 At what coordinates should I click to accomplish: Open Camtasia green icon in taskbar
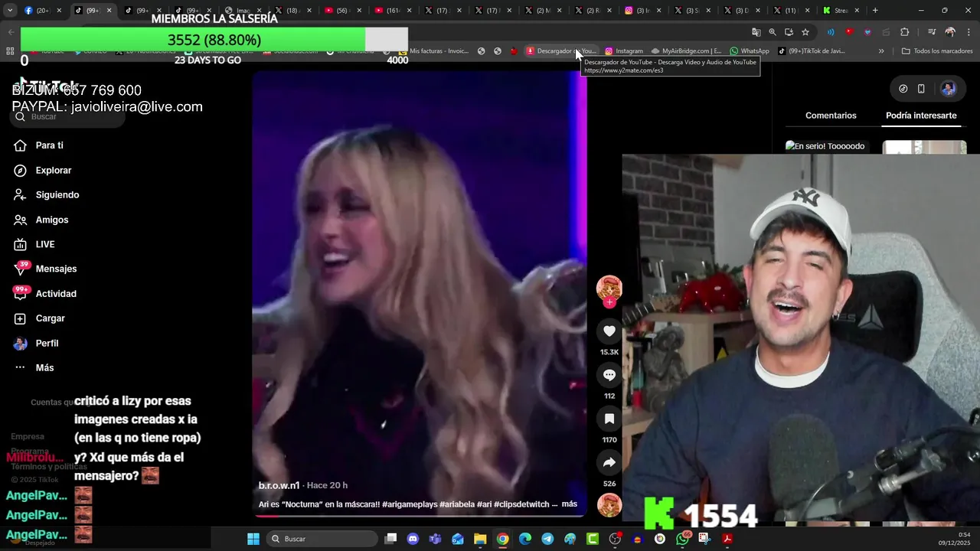[593, 539]
